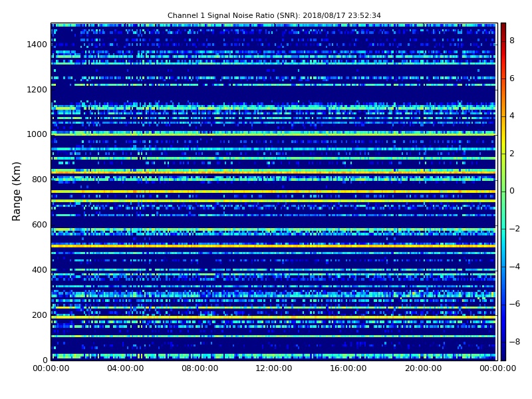Click the colorbar value 8 label
The height and width of the screenshot is (399, 532).
pos(512,41)
